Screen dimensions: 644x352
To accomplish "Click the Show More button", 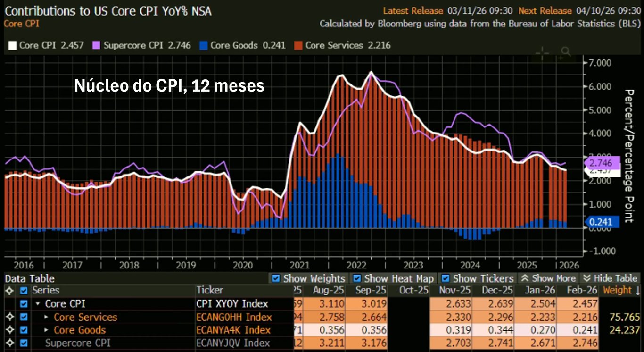I will pos(548,278).
